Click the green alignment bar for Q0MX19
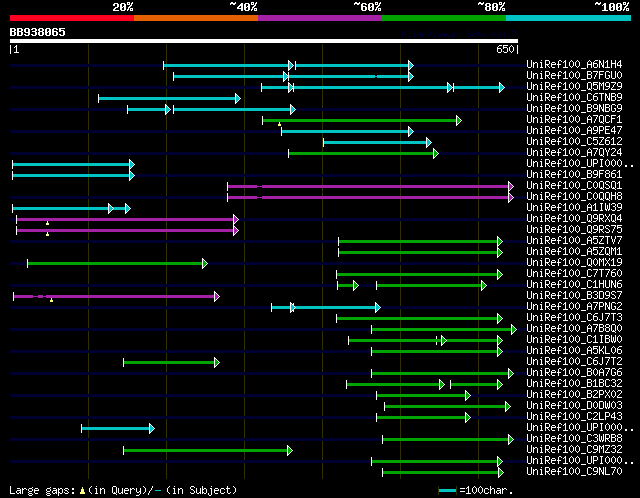The image size is (640, 498). point(116,263)
